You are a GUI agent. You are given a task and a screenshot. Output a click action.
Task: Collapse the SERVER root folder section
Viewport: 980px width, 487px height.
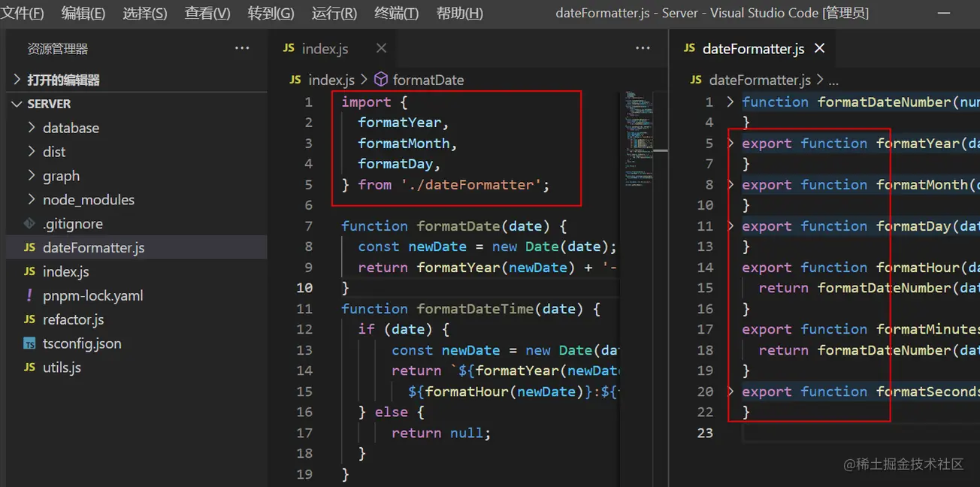pos(17,104)
